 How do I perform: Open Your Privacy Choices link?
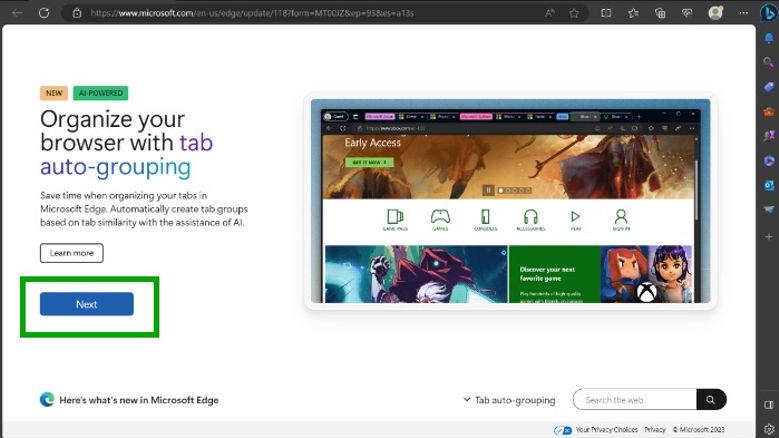[x=607, y=430]
